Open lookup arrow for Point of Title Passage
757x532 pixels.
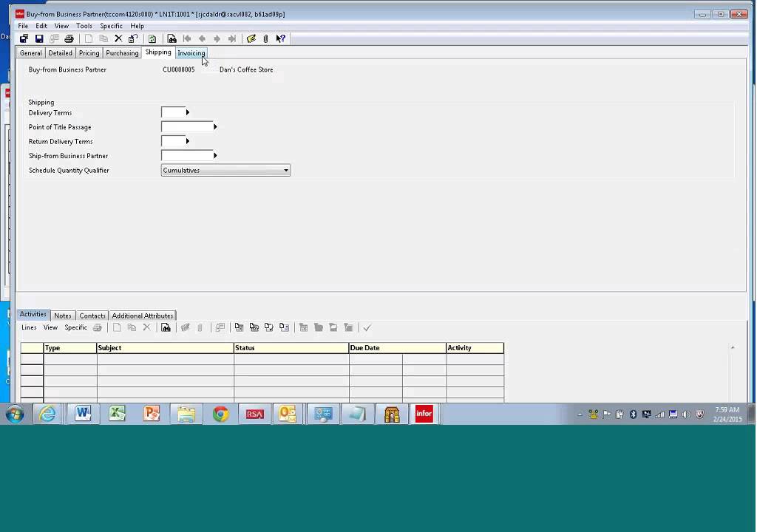tap(215, 127)
